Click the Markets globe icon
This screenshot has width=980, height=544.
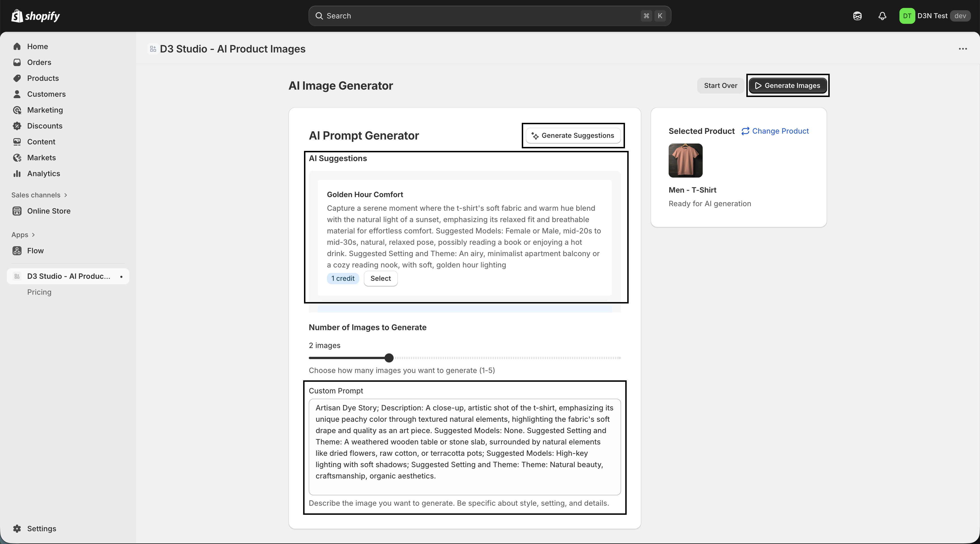[17, 157]
